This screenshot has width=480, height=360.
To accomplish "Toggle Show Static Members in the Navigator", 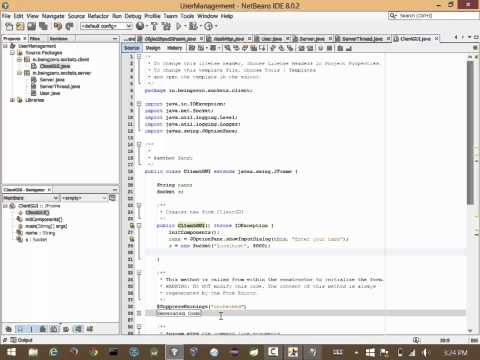I will tap(31, 329).
